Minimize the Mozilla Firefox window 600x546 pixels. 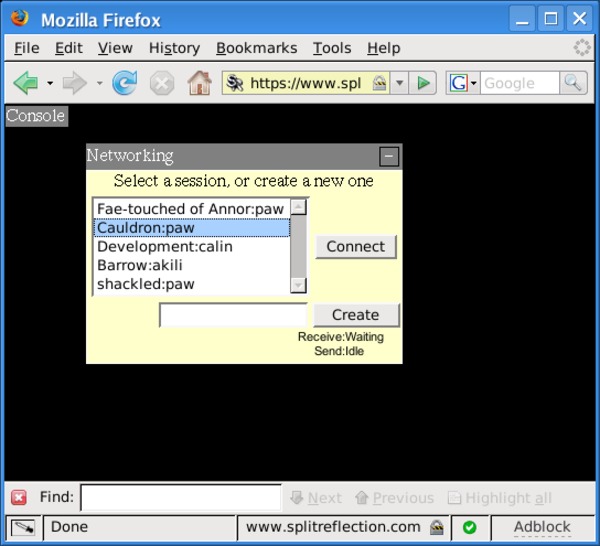coord(522,19)
